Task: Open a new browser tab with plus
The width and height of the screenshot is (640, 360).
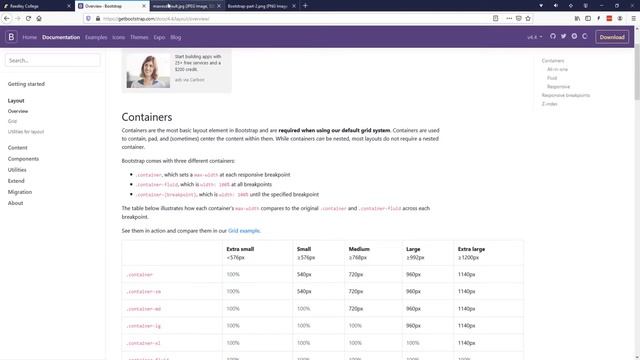Action: [x=305, y=6]
